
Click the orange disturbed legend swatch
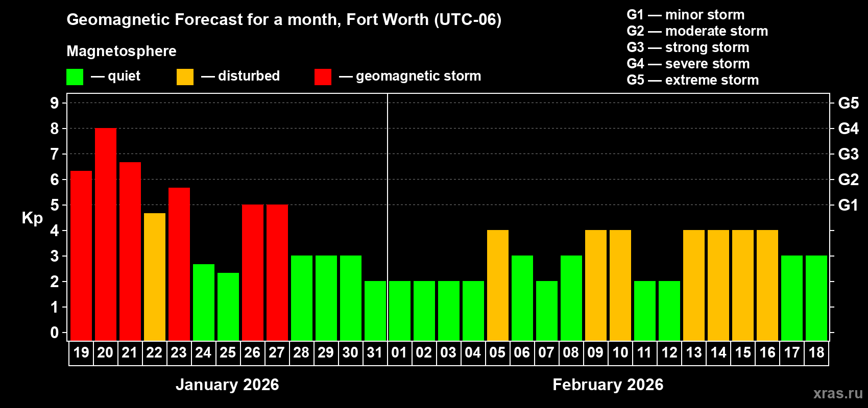185,77
